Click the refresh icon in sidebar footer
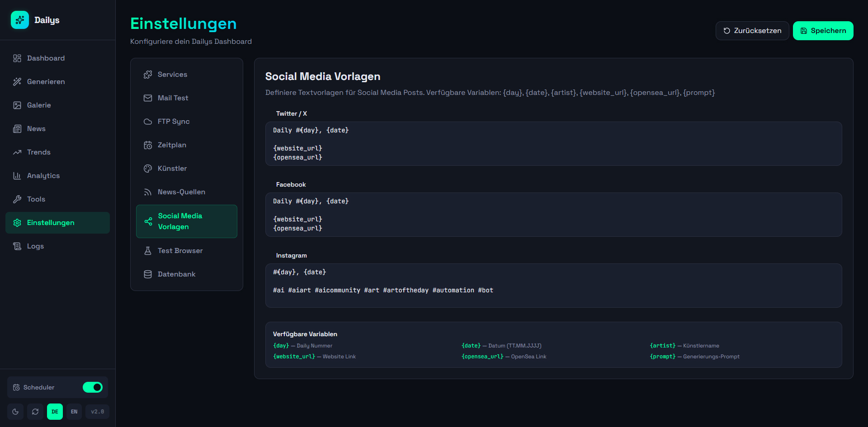 (35, 412)
